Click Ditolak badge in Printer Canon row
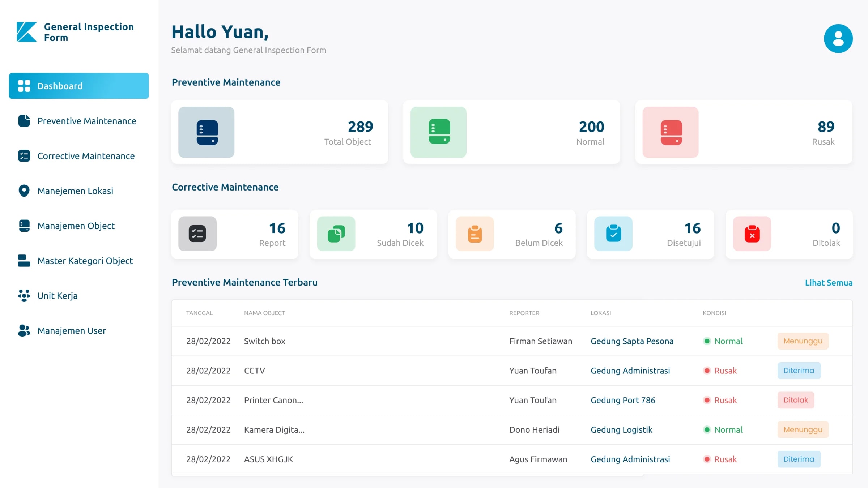Viewport: 868px width, 488px height. 796,400
